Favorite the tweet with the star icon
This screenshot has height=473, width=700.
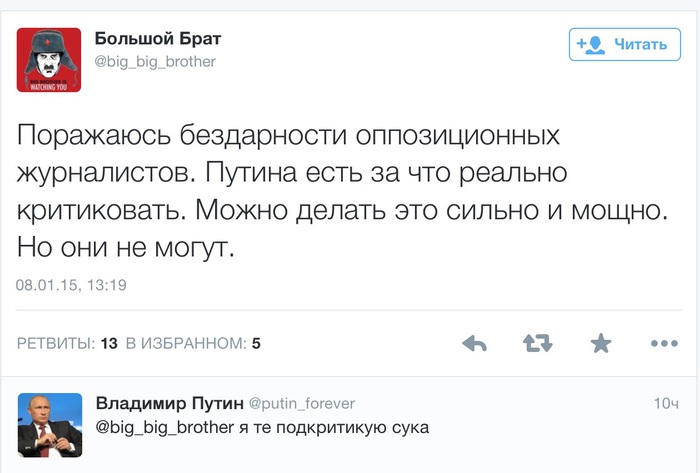tap(601, 343)
